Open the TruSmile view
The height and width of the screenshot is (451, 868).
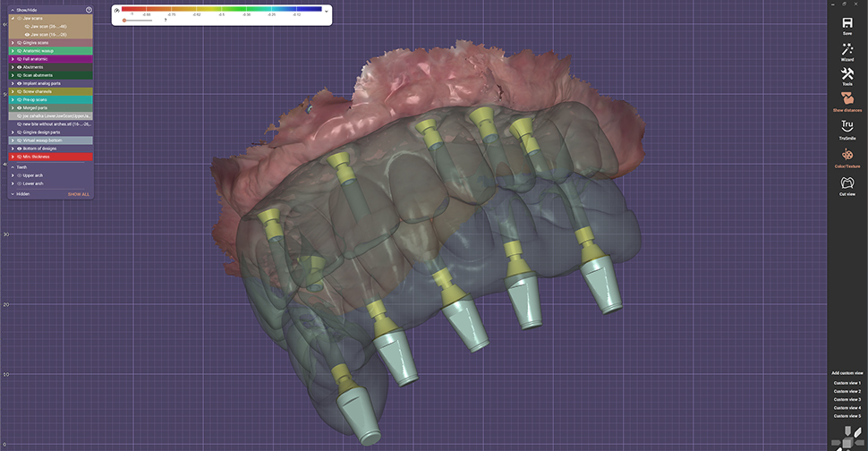click(x=847, y=126)
